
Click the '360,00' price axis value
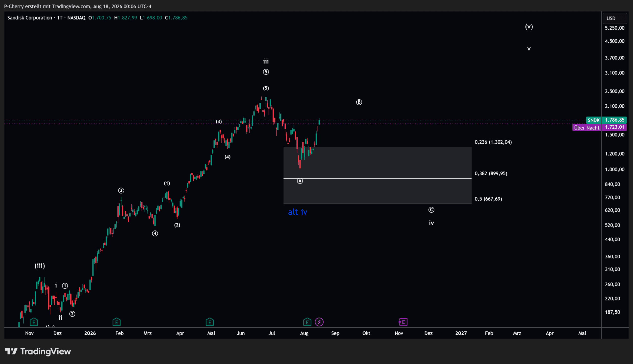612,256
